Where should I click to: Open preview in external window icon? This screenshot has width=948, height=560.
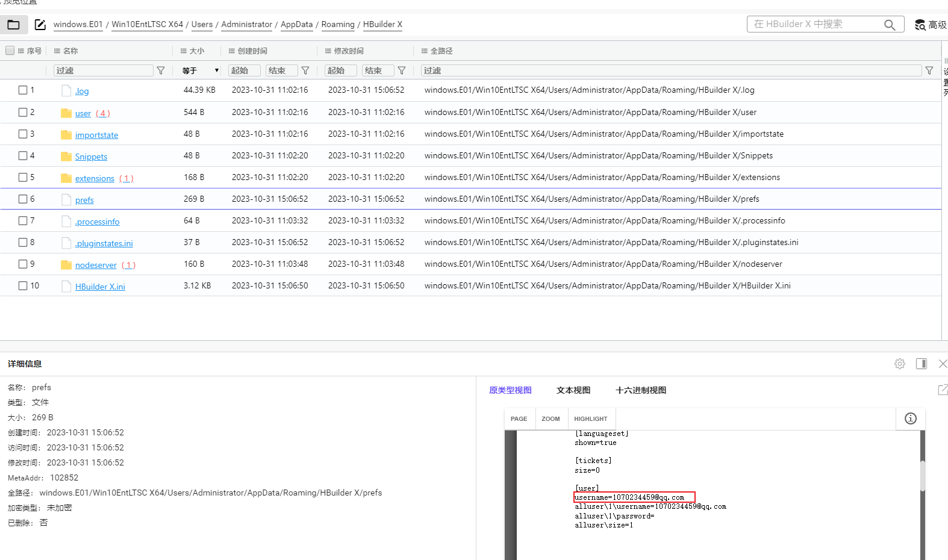(943, 390)
